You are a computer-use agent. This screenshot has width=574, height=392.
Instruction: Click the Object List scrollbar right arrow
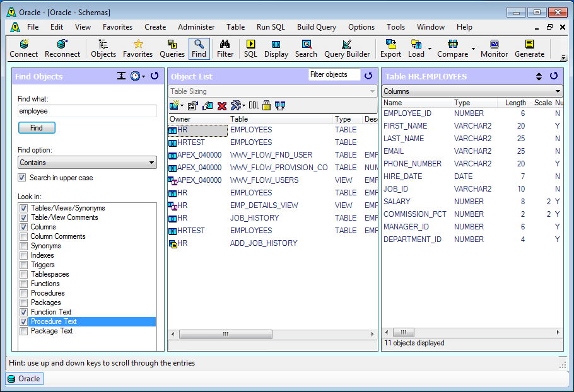(x=372, y=334)
